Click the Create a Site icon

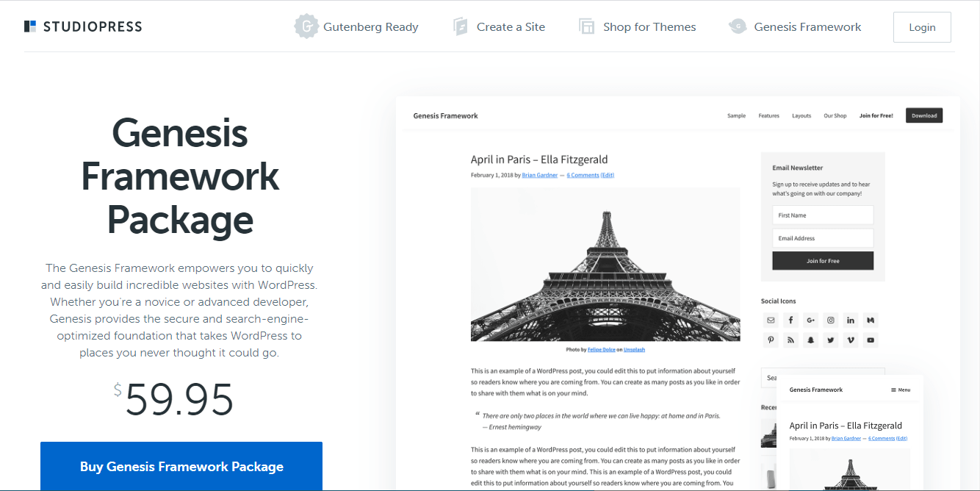tap(461, 27)
